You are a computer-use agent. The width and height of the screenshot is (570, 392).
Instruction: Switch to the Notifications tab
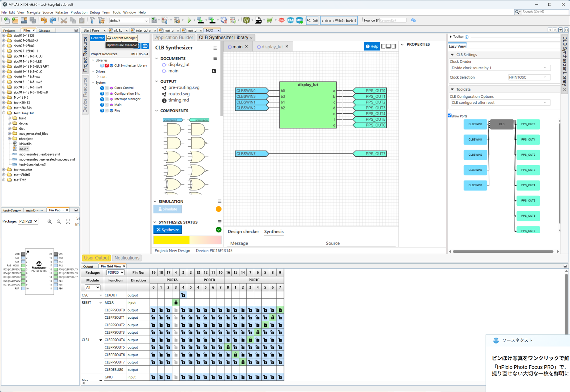(127, 258)
